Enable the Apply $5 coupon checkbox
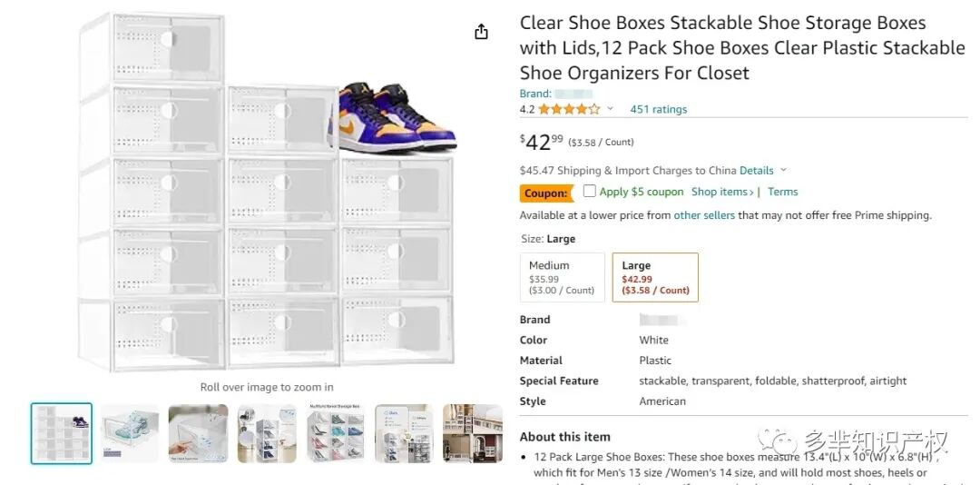Viewport: 980px width, 485px height. (590, 192)
